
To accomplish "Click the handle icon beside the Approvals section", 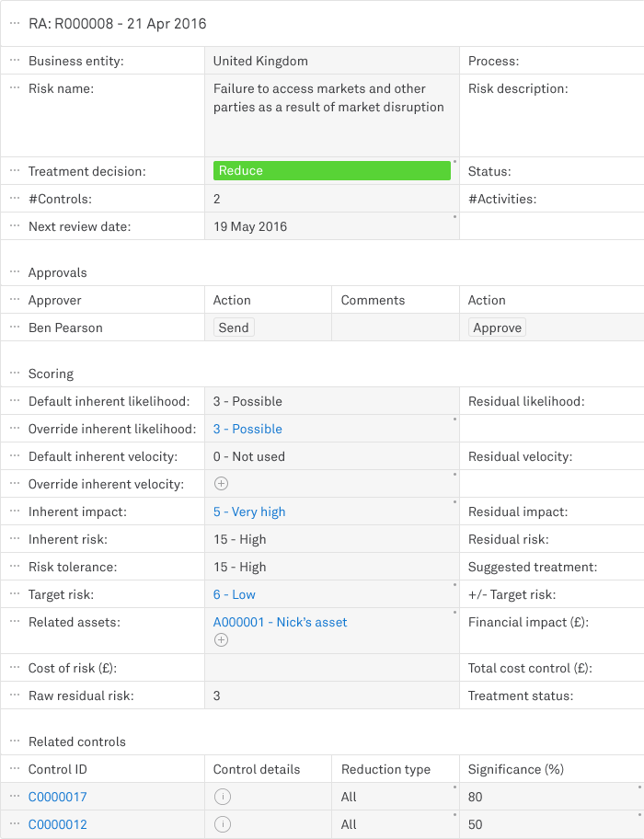I will tap(13, 272).
